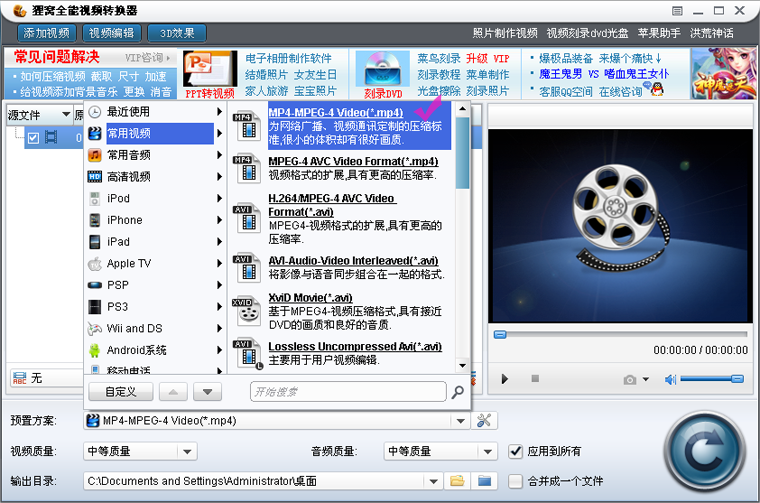Click the 添加视频 button
Screen dimensions: 760x503
click(x=47, y=33)
